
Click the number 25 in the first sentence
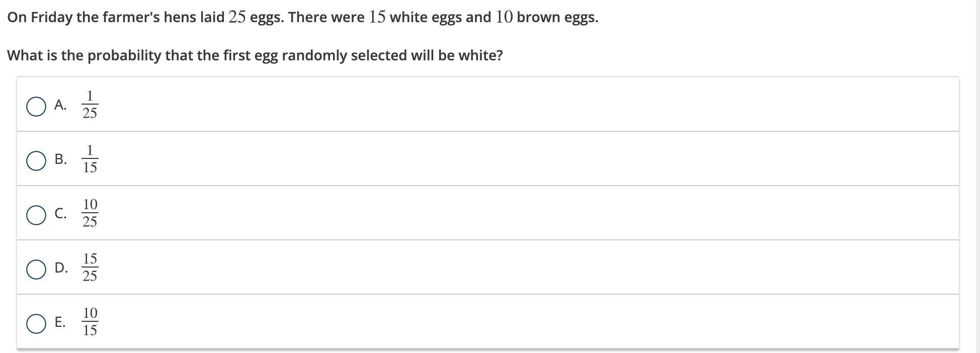[x=237, y=18]
